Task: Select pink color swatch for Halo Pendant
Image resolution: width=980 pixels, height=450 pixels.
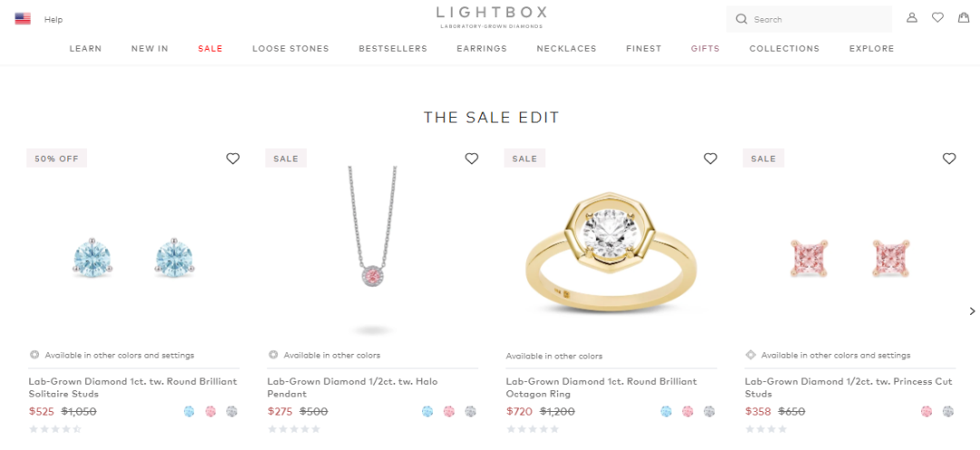Action: 449,411
